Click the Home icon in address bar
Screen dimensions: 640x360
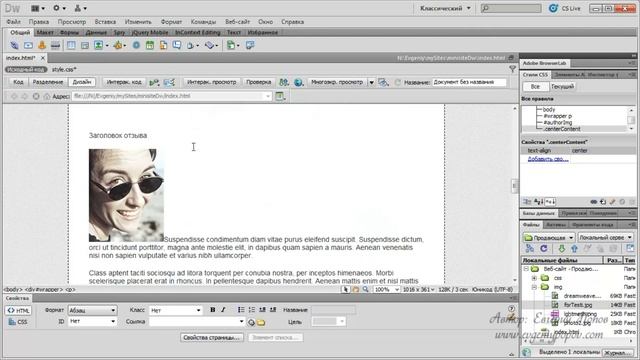pos(47,96)
